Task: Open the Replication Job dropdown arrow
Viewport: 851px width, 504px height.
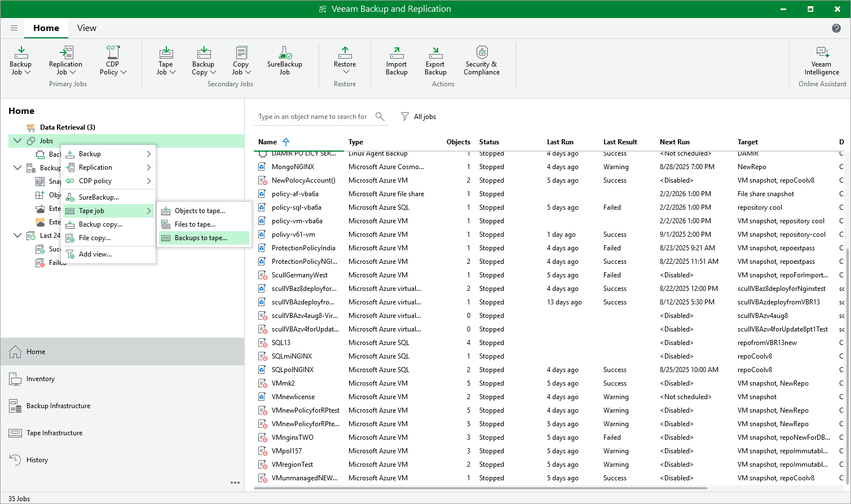Action: [x=73, y=72]
